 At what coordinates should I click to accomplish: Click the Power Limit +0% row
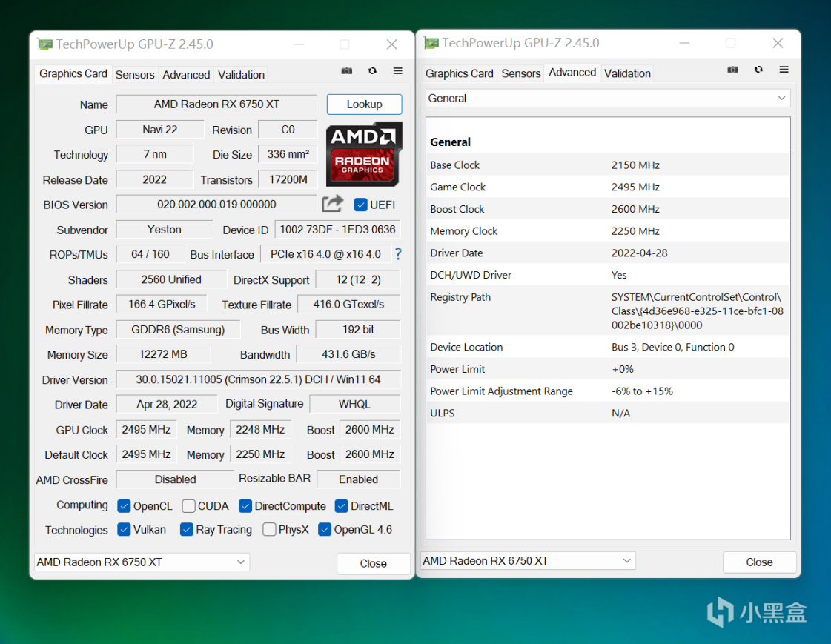pos(608,369)
